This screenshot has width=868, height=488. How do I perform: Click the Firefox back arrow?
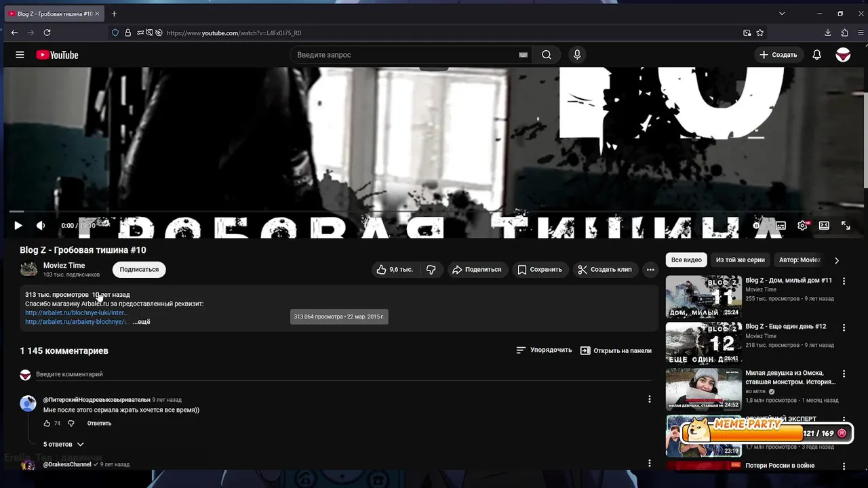(14, 33)
